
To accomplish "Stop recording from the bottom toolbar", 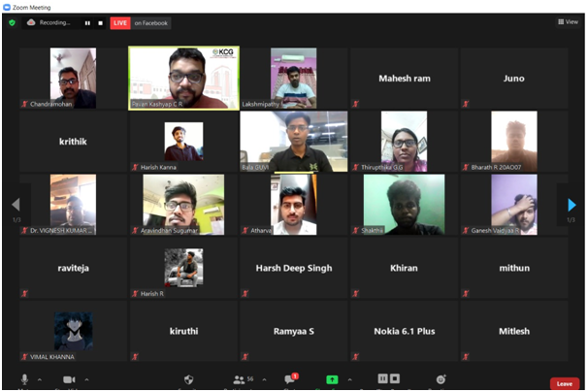I will 395,378.
